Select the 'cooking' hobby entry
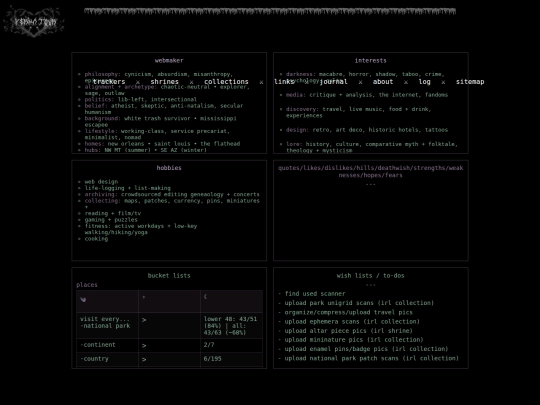This screenshot has width=540, height=405. pos(96,239)
